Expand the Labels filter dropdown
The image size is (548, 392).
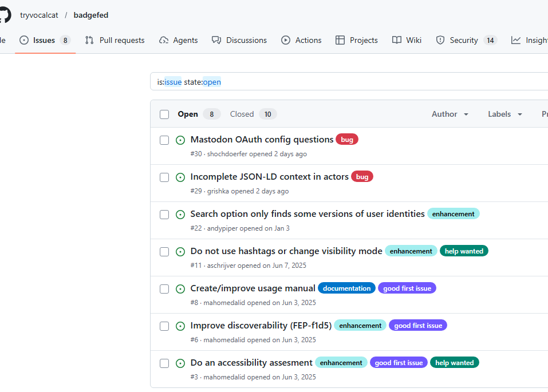[504, 114]
